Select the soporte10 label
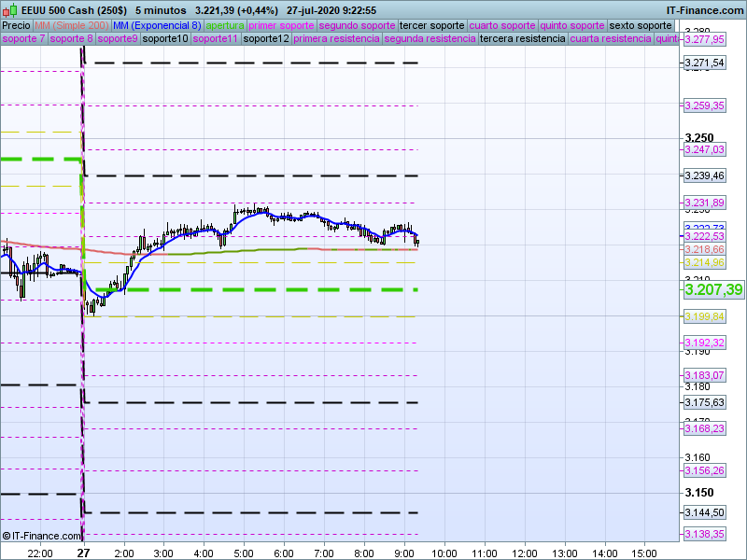 165,38
